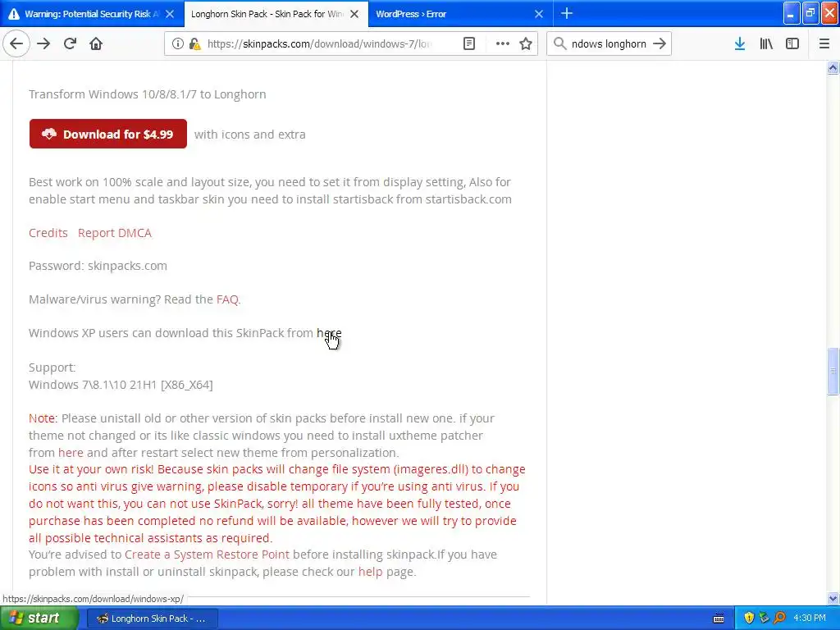Open the help page link
Viewport: 840px width, 630px height.
pos(370,572)
